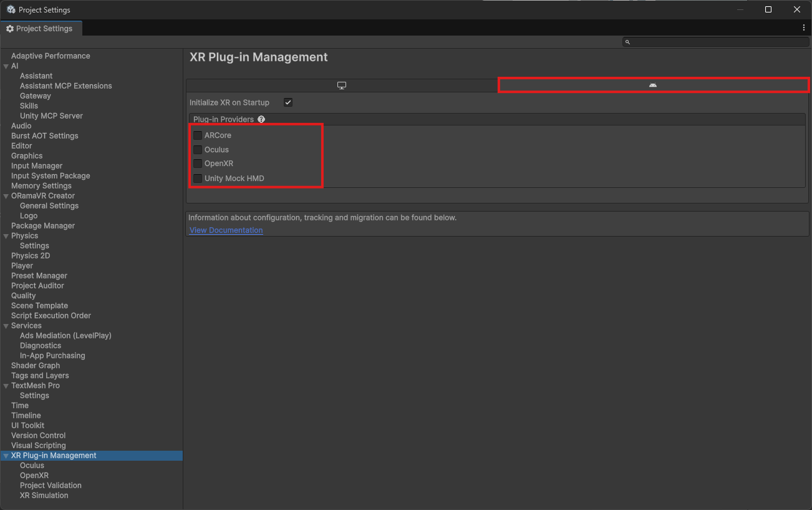Open Editor settings
The width and height of the screenshot is (812, 510).
22,146
